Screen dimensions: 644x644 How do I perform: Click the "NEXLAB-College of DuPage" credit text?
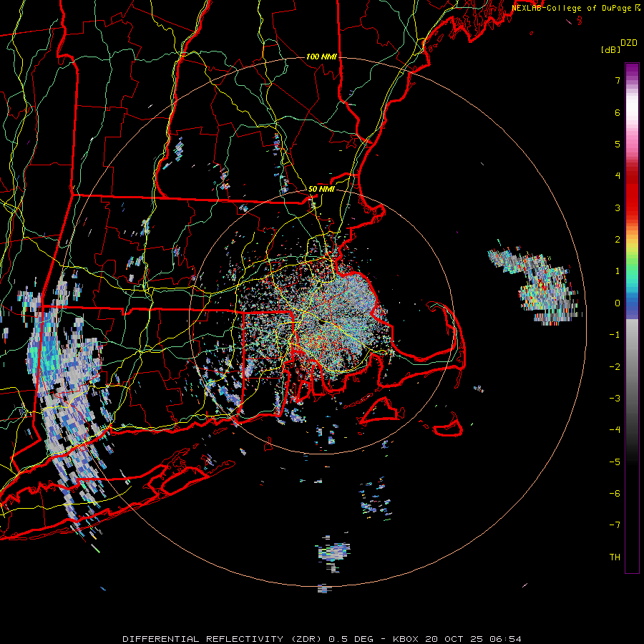click(x=572, y=8)
